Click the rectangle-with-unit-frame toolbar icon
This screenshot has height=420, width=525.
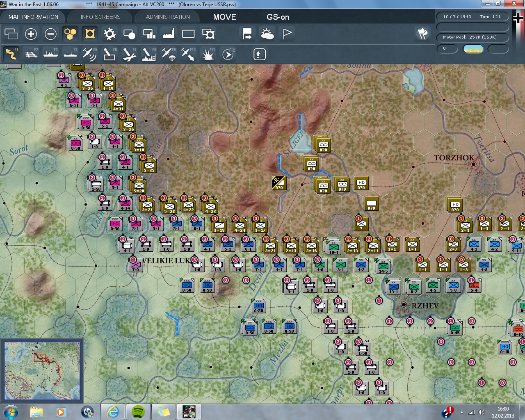[208, 34]
